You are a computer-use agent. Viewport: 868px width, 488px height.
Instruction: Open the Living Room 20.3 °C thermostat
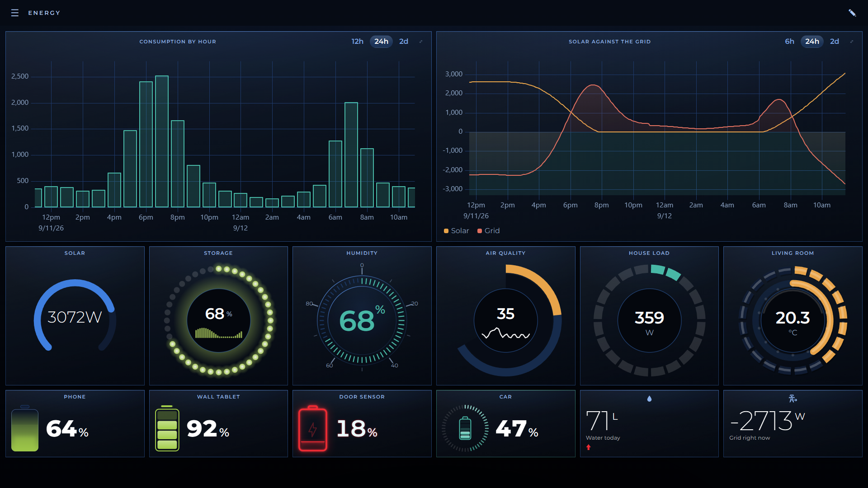point(793,320)
